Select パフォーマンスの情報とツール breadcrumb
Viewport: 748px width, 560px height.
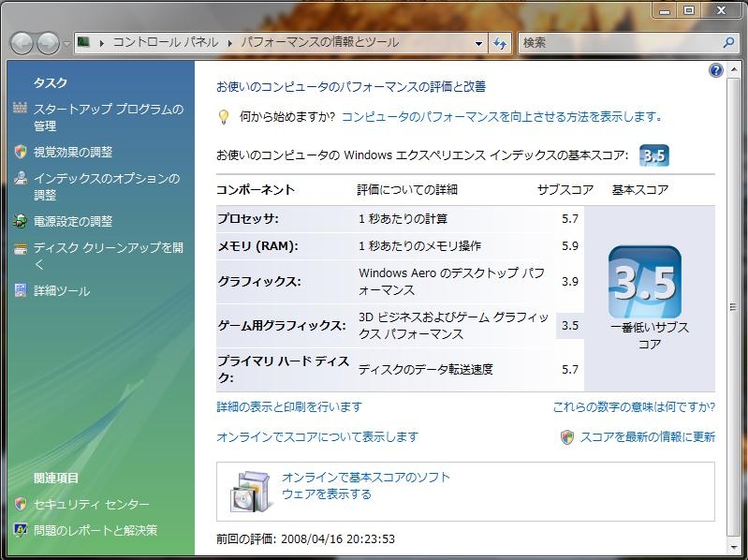click(319, 42)
